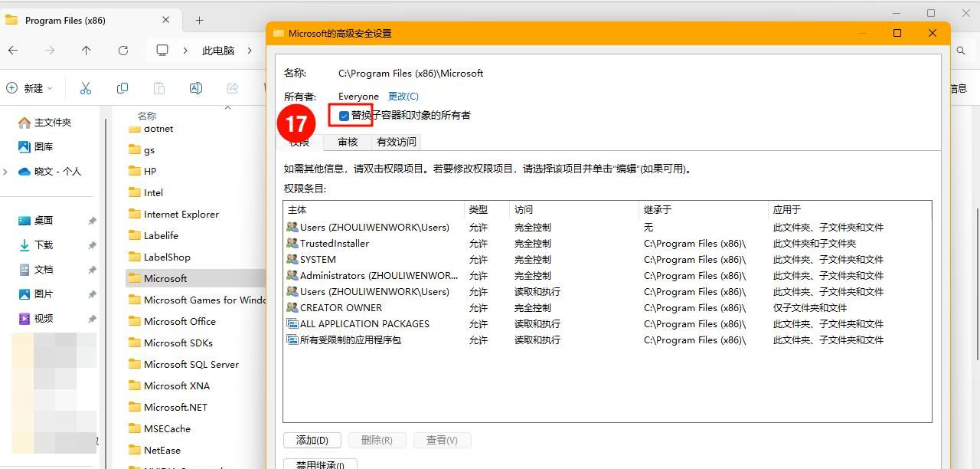Viewport: 980px width, 469px height.
Task: Click the Back navigation arrow
Action: [13, 50]
